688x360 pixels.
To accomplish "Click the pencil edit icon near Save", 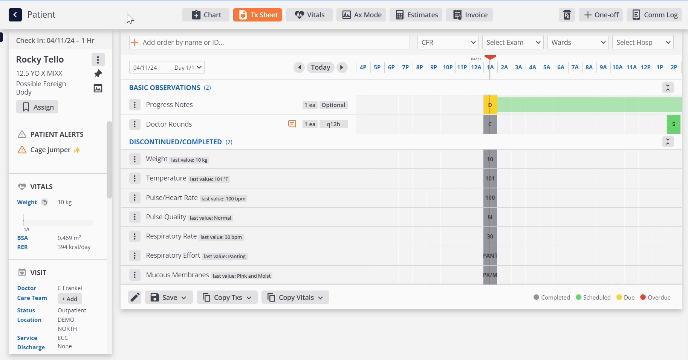I will click(x=135, y=297).
